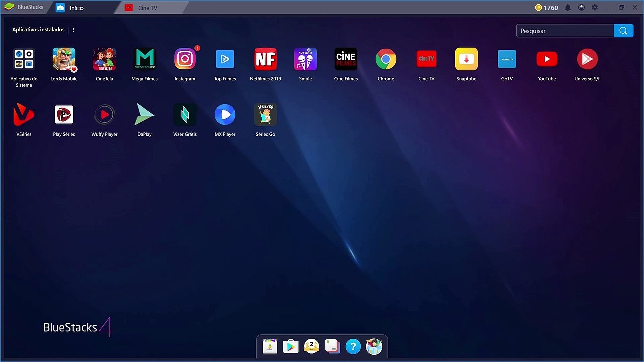Open the DaPlay app
644x362 pixels.
pos(144,115)
